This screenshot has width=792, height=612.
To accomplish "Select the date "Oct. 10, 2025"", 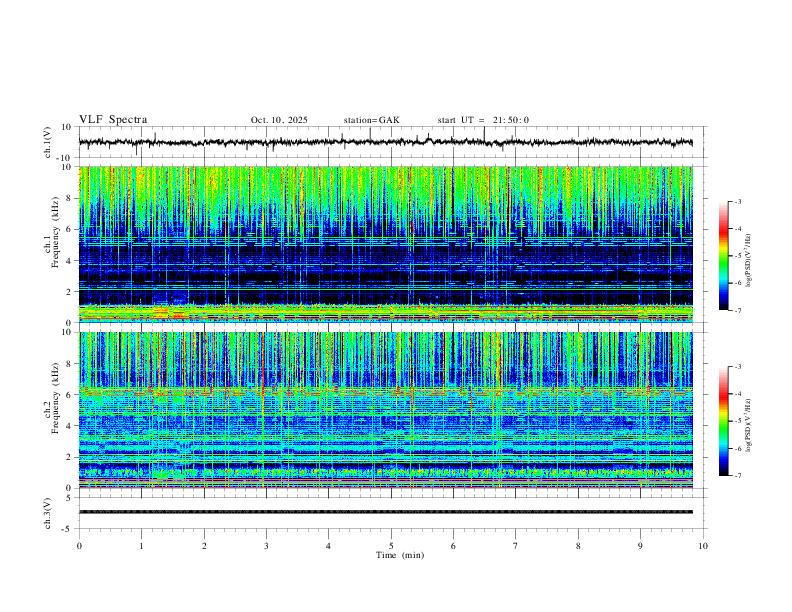I will coord(279,120).
